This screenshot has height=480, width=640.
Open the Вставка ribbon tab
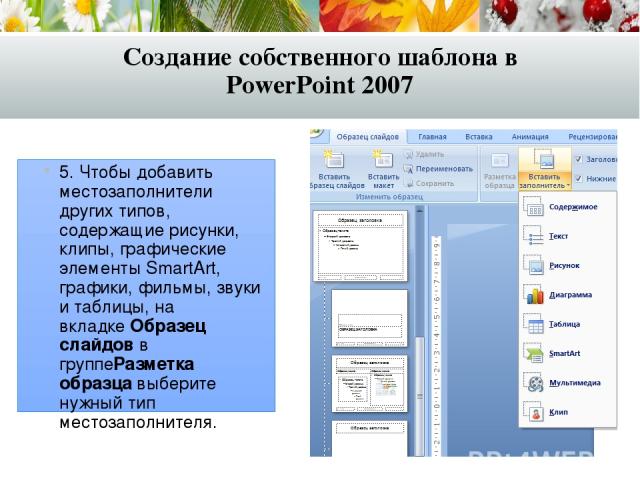(479, 137)
